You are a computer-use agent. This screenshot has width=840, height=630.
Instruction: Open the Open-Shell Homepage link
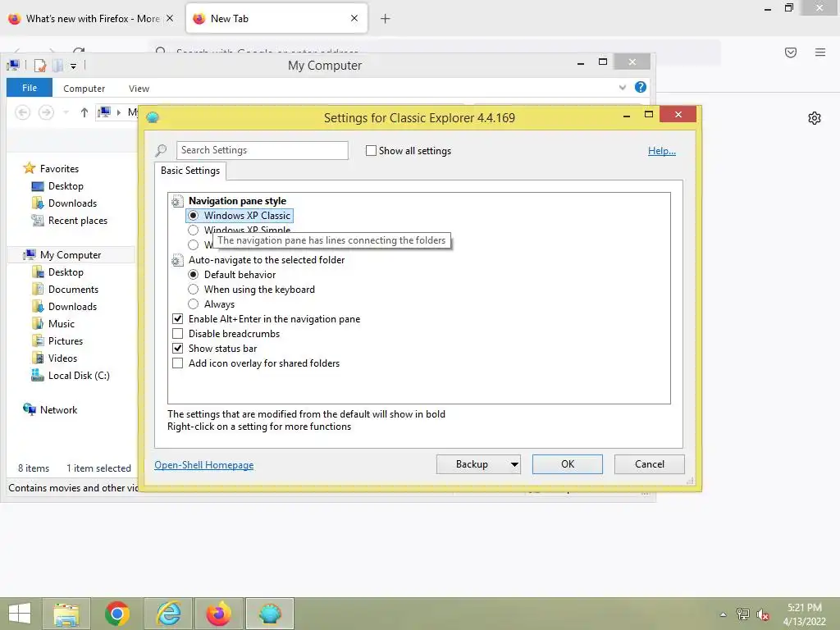(204, 465)
